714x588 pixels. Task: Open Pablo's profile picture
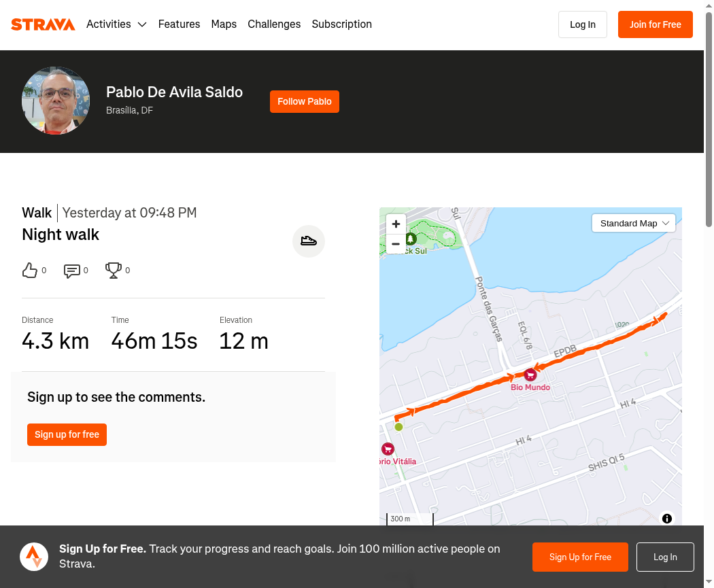point(56,101)
